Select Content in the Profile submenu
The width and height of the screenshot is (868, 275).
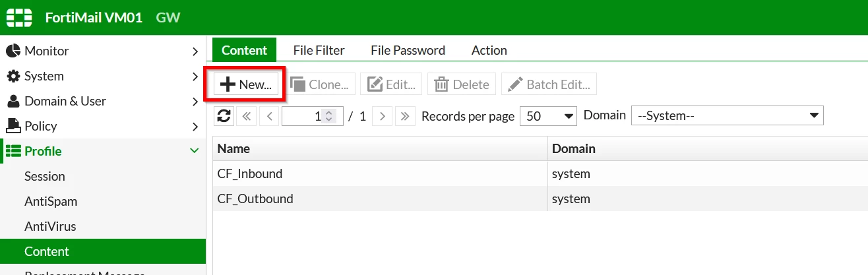point(103,251)
